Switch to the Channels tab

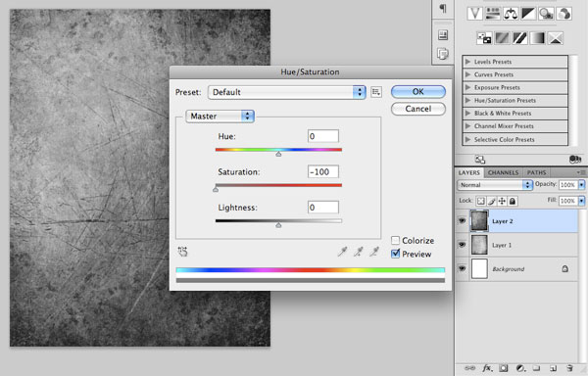pyautogui.click(x=503, y=172)
